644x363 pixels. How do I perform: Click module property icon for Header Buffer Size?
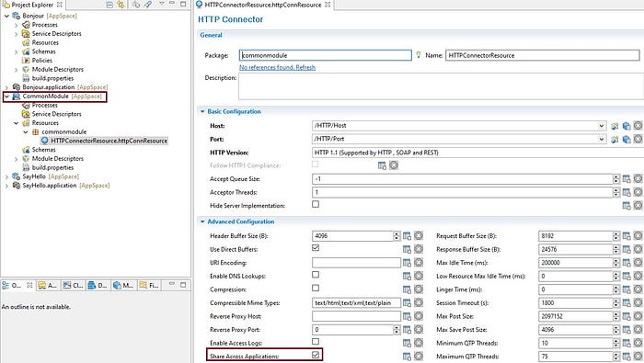point(407,236)
